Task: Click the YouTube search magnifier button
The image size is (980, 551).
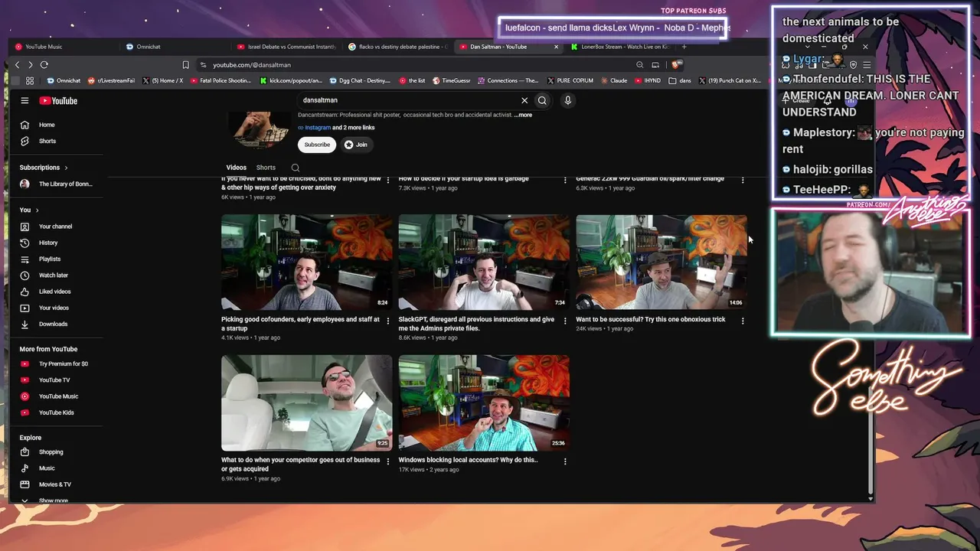Action: [x=542, y=100]
